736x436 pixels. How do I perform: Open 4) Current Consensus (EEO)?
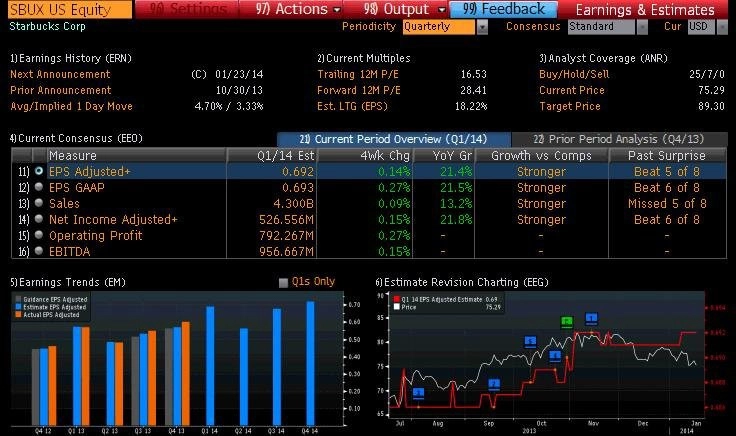[76, 138]
